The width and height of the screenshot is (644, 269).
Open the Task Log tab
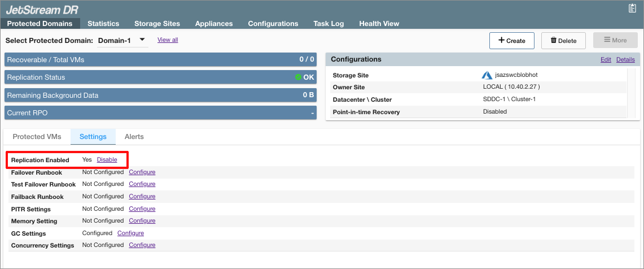[328, 24]
